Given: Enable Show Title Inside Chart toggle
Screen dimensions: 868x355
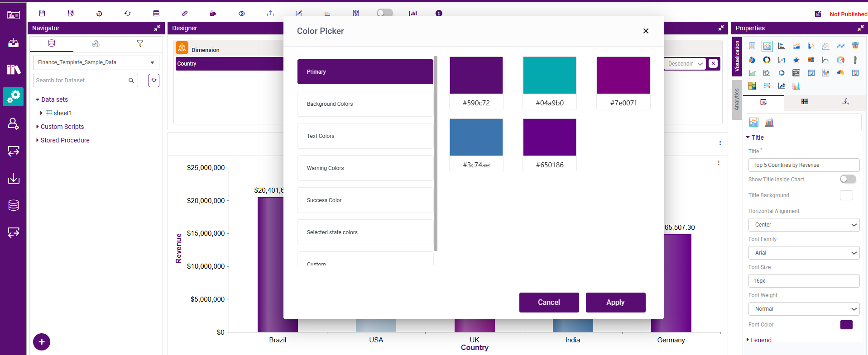Looking at the screenshot, I should pos(848,180).
